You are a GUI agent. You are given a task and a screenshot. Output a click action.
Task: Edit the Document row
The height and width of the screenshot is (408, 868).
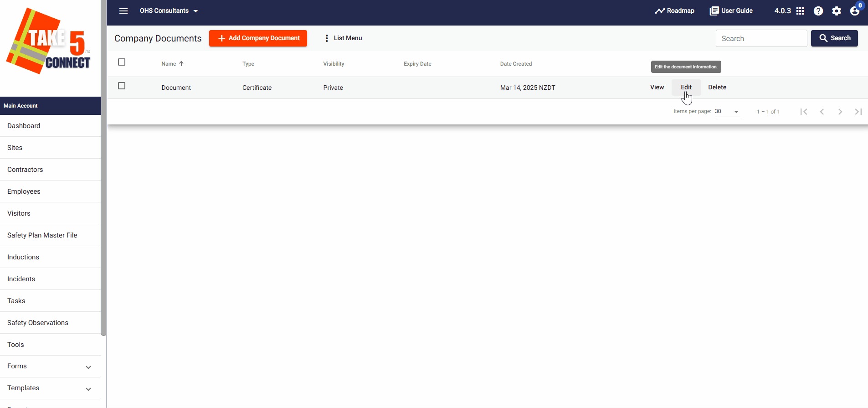coord(686,88)
